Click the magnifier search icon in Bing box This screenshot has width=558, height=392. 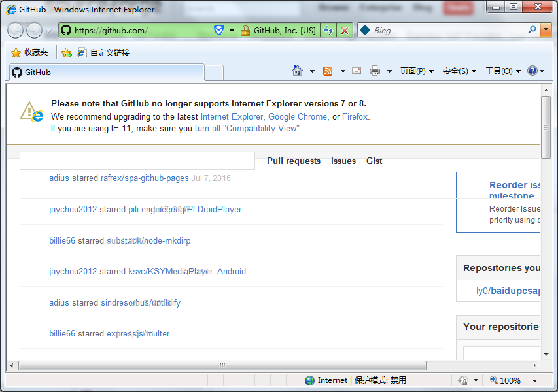click(x=532, y=30)
